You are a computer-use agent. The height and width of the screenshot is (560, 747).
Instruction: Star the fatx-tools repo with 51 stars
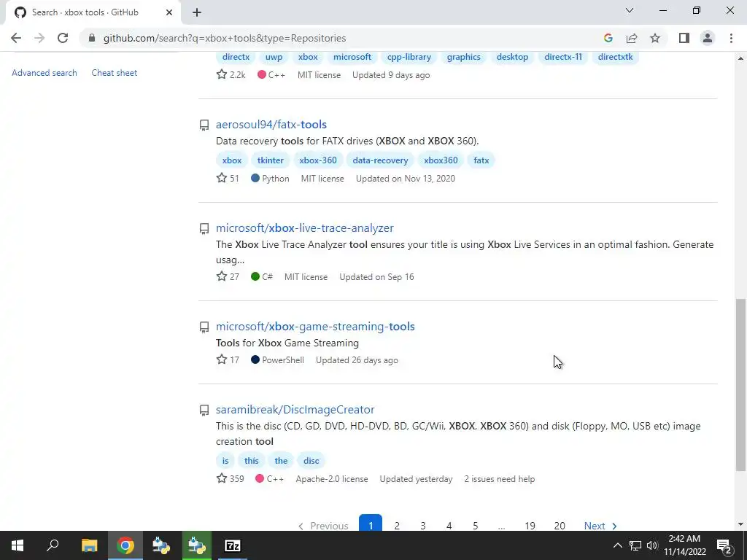coord(222,178)
